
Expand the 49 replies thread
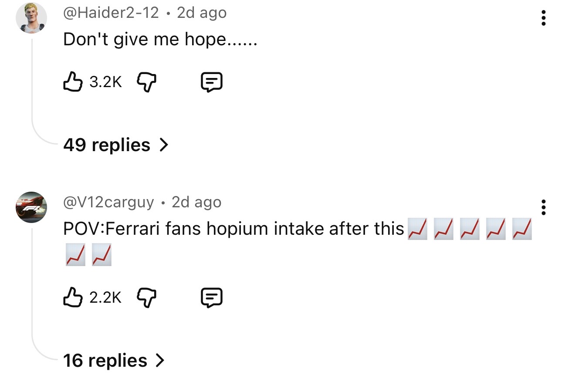pos(115,145)
